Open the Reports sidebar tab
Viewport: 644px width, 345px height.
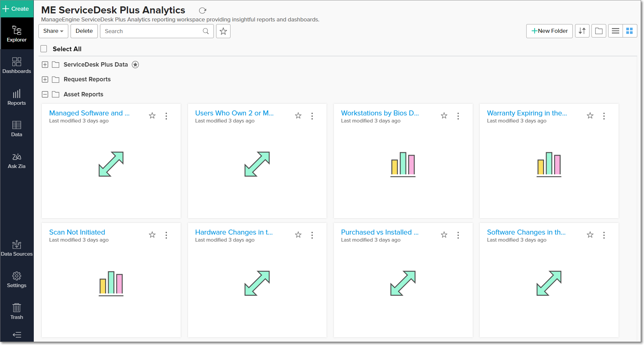17,97
